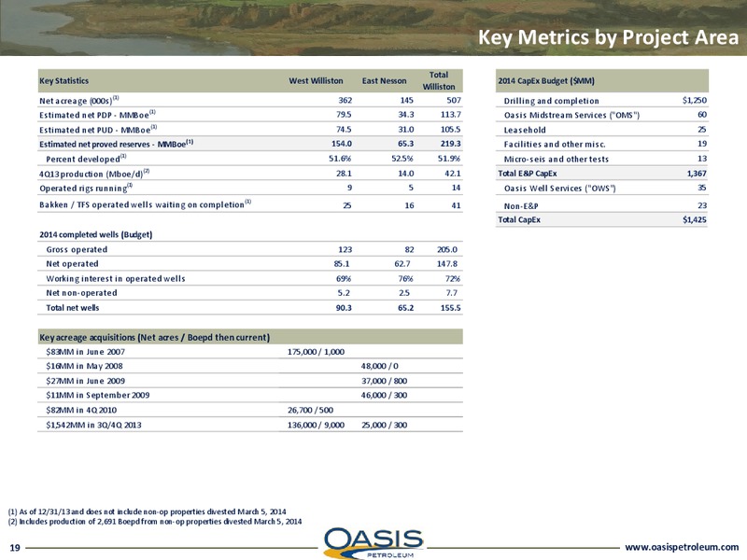747x560 pixels.
Task: Open the www.oasispetroleum.com link
Action: tap(682, 547)
